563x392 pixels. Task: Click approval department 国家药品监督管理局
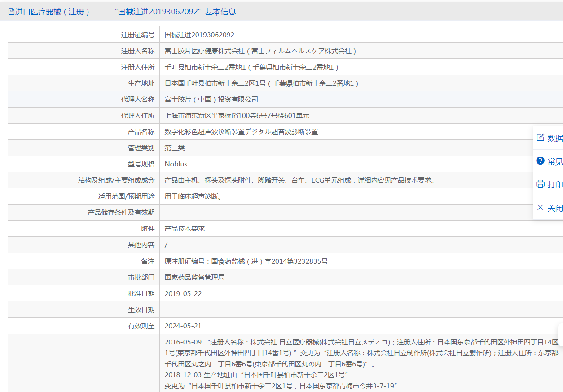point(194,277)
